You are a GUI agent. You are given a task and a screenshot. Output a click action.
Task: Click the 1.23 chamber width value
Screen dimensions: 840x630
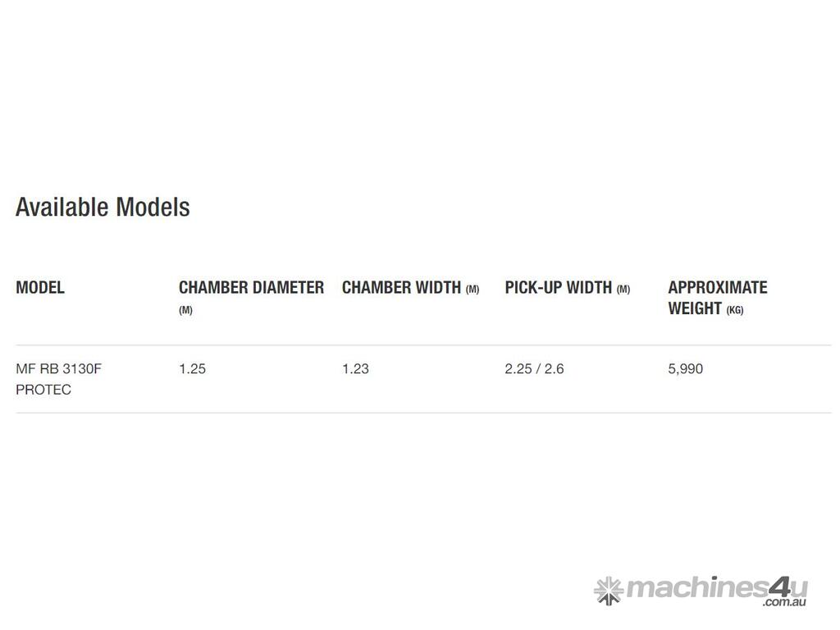tap(355, 368)
